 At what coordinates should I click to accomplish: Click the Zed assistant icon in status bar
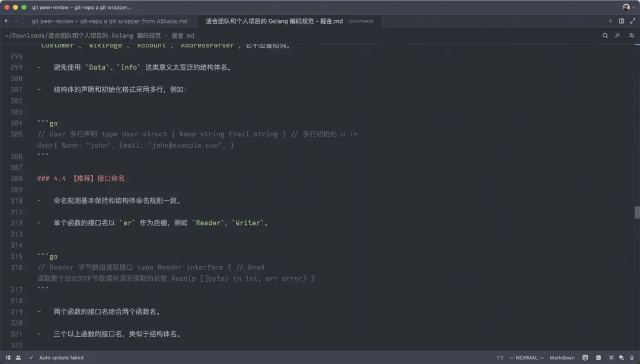pyautogui.click(x=610, y=358)
